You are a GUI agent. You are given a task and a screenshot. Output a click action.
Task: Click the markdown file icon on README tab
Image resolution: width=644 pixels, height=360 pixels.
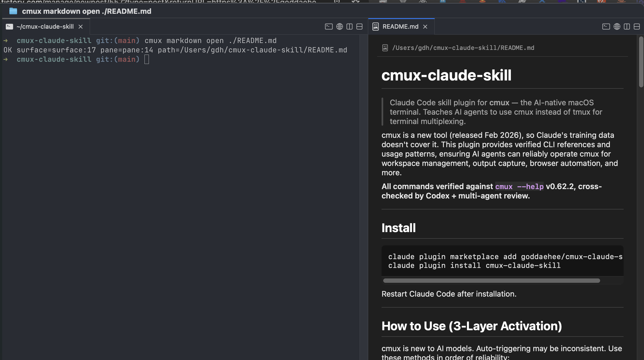click(375, 26)
